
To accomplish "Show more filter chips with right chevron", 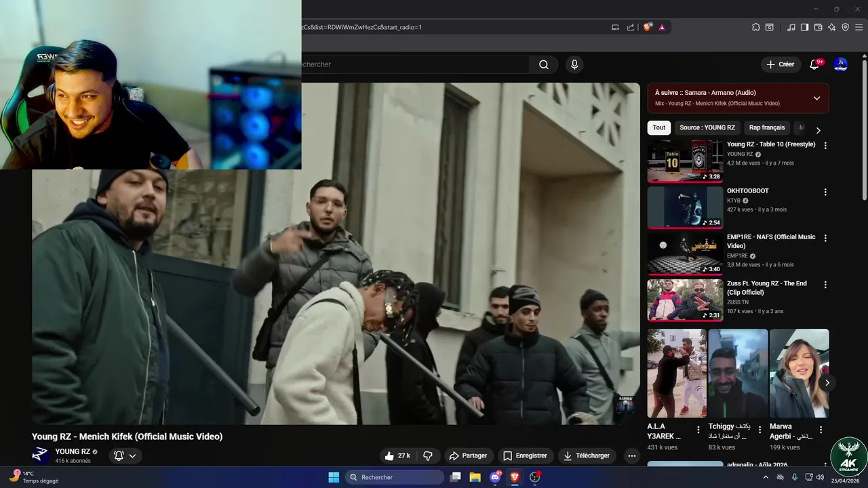I will point(818,130).
